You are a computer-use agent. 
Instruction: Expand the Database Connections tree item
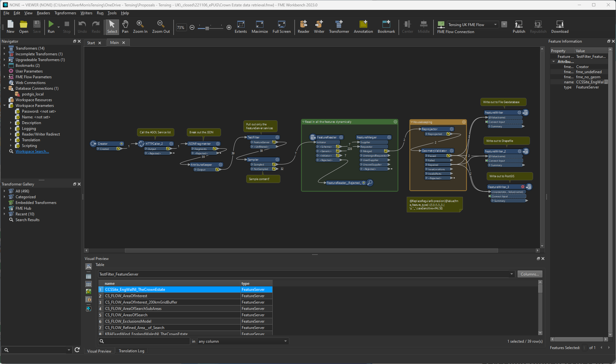[5, 88]
